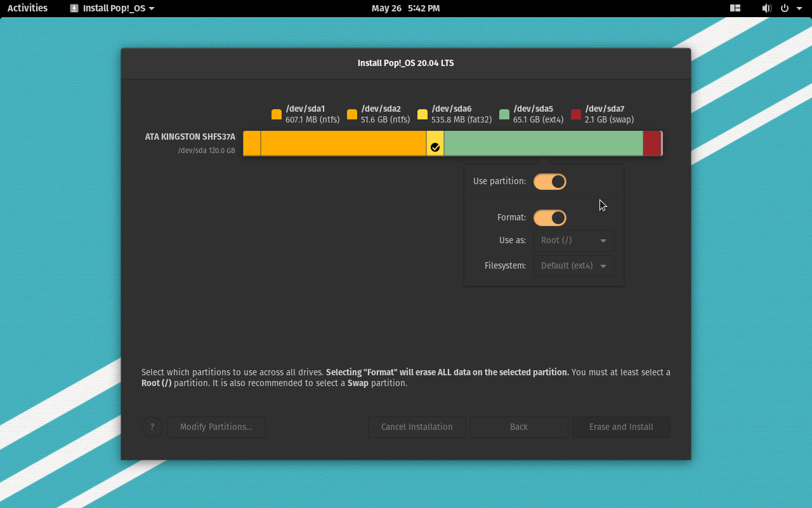Click the ATA KINGSTON SHFS37A drive name

190,137
